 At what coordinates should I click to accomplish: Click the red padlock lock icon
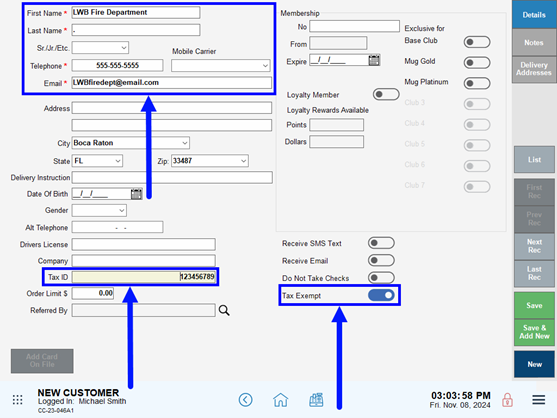tap(507, 400)
